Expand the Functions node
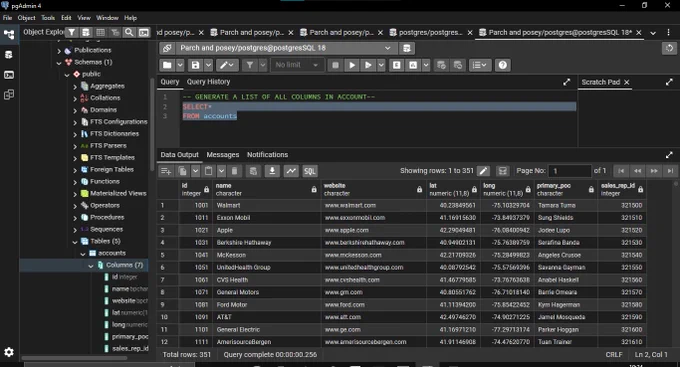The width and height of the screenshot is (680, 367). click(75, 182)
